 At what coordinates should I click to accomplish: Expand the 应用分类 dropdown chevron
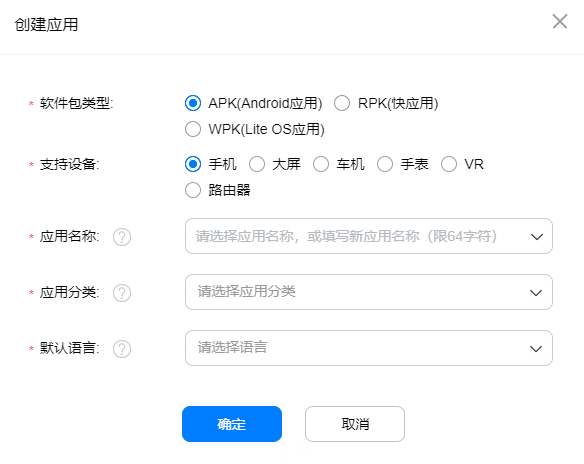pos(536,293)
